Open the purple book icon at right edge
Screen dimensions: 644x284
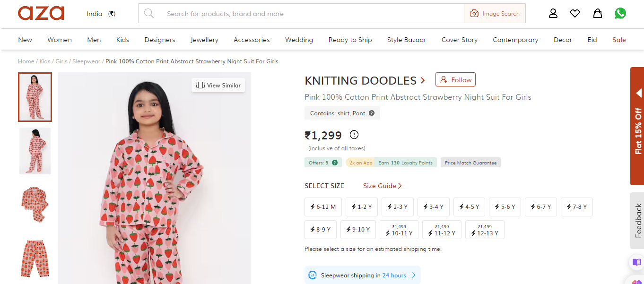point(636,262)
